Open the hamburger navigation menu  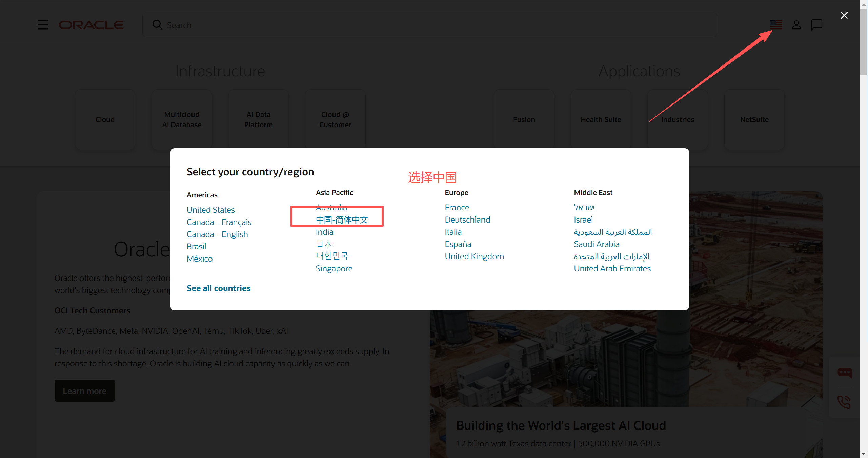coord(42,25)
